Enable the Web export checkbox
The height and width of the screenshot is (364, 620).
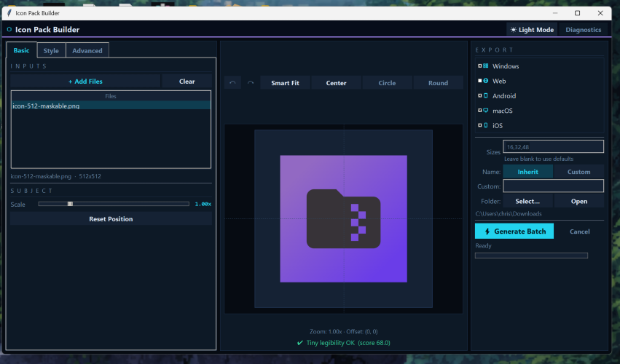[479, 81]
